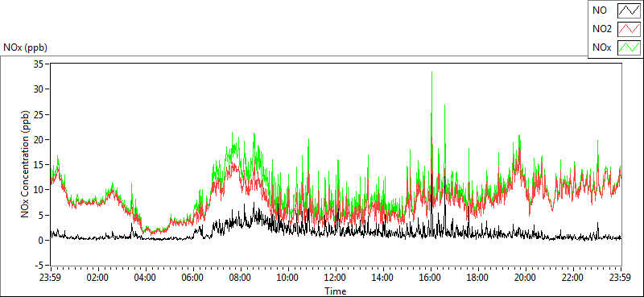This screenshot has height=297, width=644.
Task: Click the 35 y-axis maximum value
Action: [x=39, y=64]
